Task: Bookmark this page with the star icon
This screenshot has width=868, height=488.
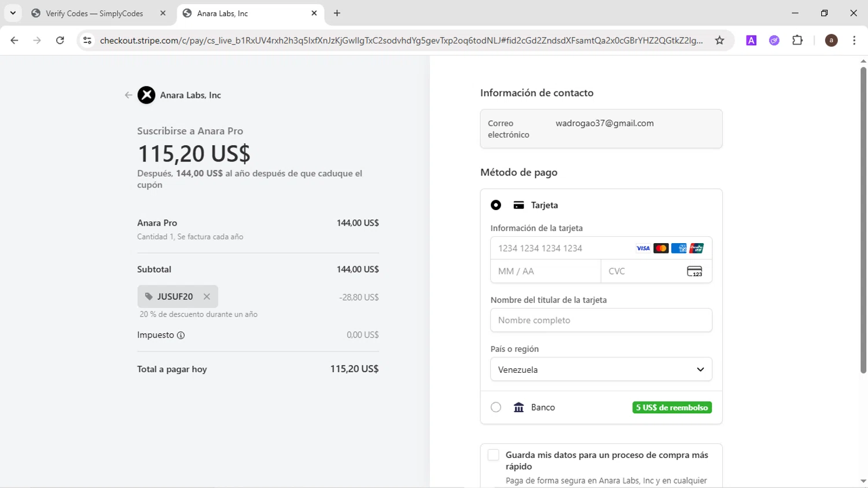Action: tap(719, 40)
